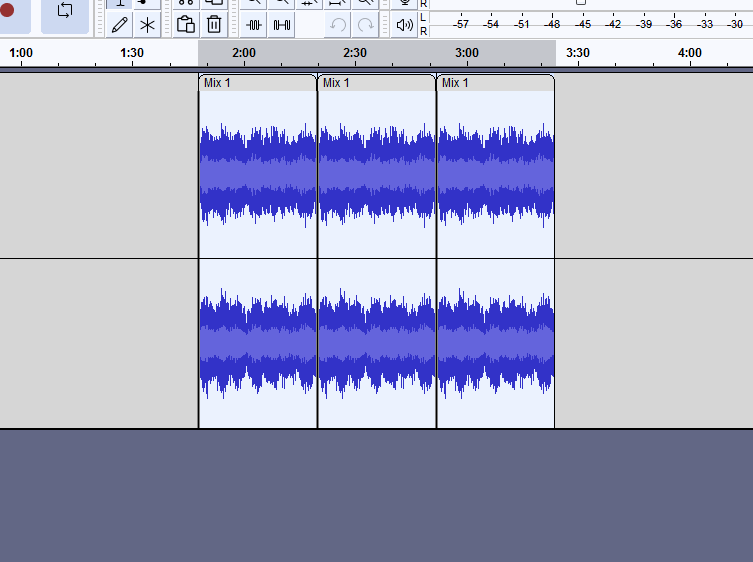Click Trim audio outside selection icon
This screenshot has height=562, width=753.
254,24
